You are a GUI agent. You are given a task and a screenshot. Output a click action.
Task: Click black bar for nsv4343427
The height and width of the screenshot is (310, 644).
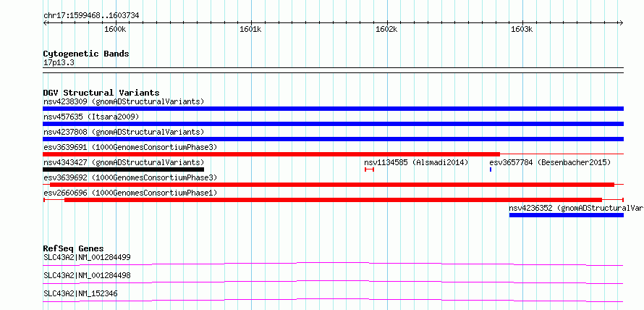[124, 169]
